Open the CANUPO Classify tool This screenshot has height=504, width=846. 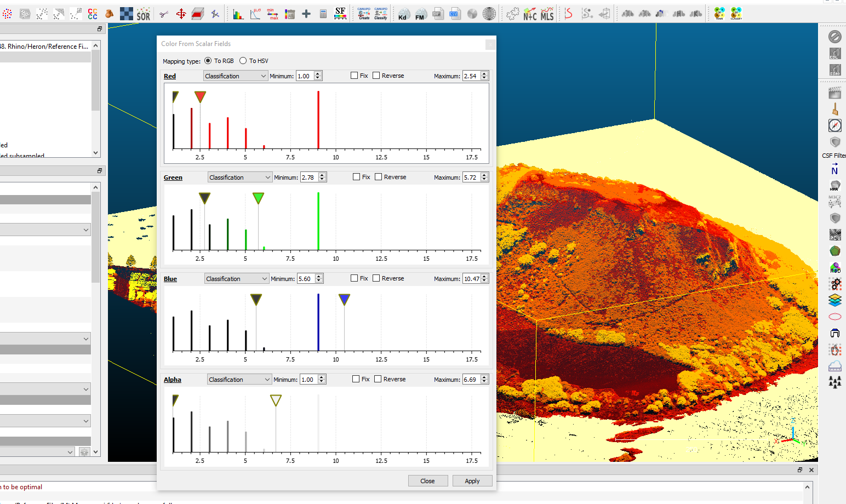point(381,14)
